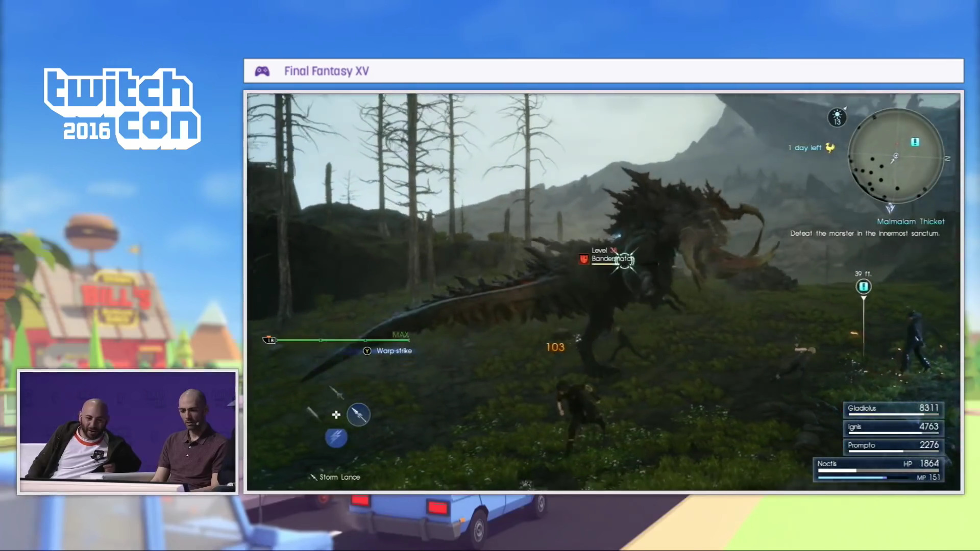Viewport: 980px width, 551px height.
Task: Select the left sword weapon slot
Action: (x=313, y=414)
